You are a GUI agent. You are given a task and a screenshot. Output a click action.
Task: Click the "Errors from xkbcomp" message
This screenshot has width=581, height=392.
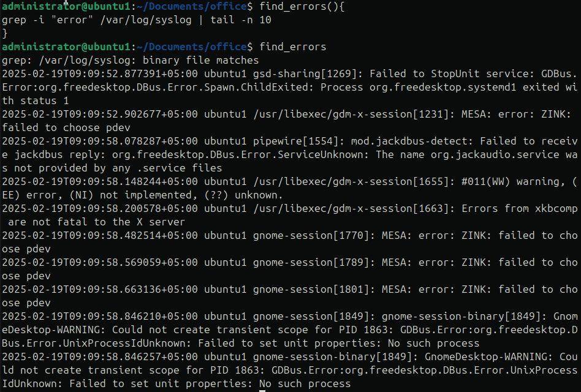pyautogui.click(x=520, y=208)
